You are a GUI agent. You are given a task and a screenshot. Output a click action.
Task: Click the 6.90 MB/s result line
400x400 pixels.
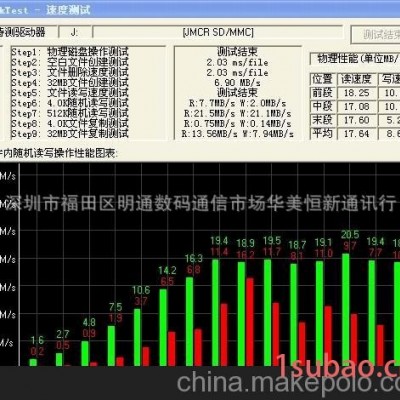[237, 83]
